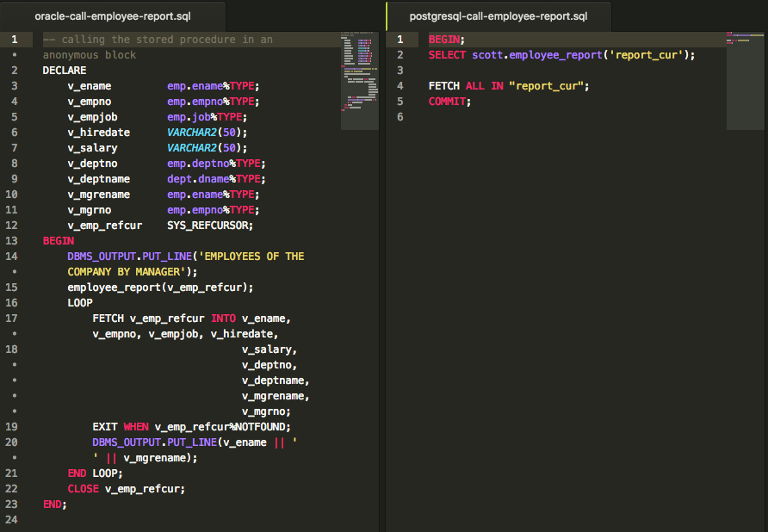Click SYS_REFCURSOR type text
This screenshot has width=768, height=532.
tap(210, 226)
